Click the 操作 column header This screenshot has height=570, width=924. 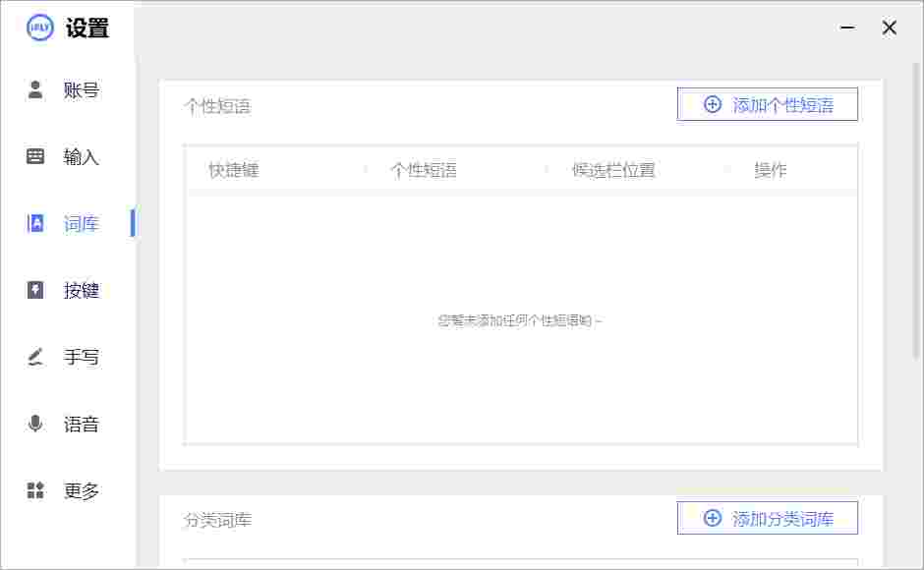tap(771, 170)
